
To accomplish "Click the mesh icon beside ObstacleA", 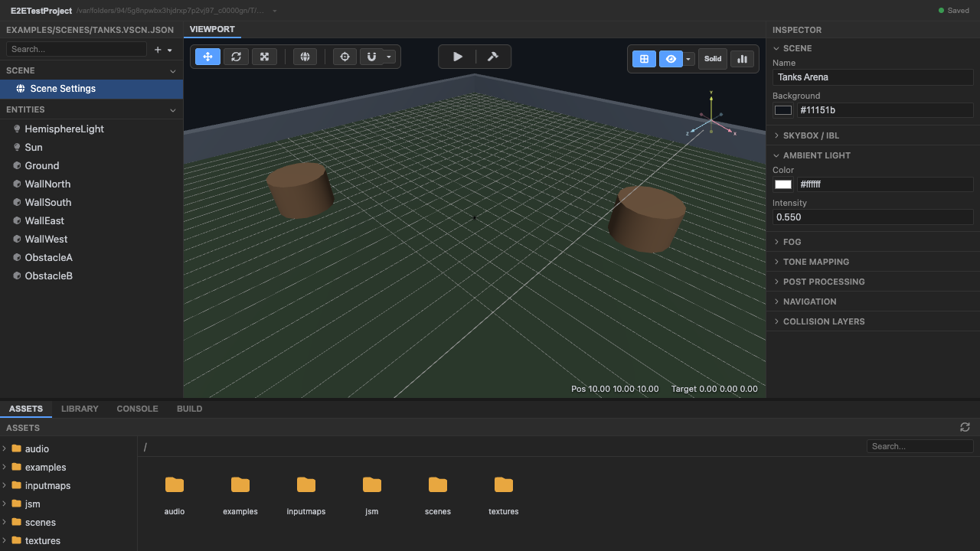I will pos(17,257).
